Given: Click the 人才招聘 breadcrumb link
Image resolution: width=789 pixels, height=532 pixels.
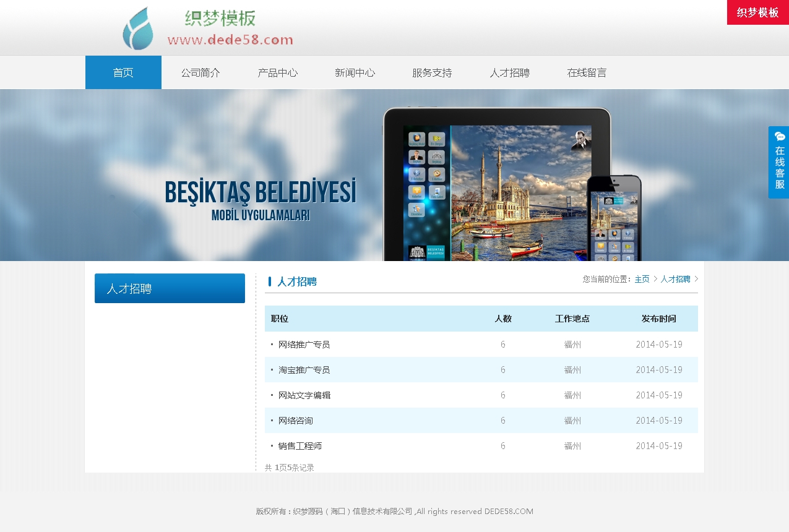Looking at the screenshot, I should pos(675,279).
